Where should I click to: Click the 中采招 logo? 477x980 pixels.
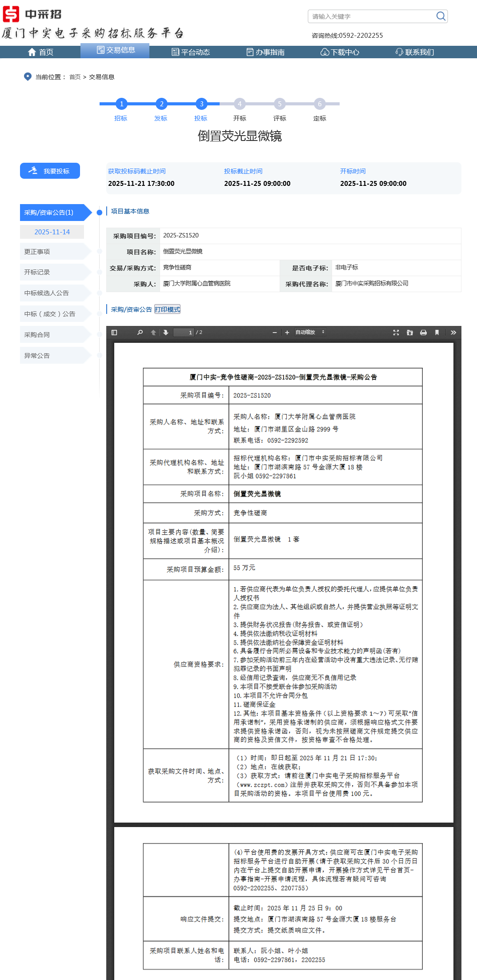32,14
